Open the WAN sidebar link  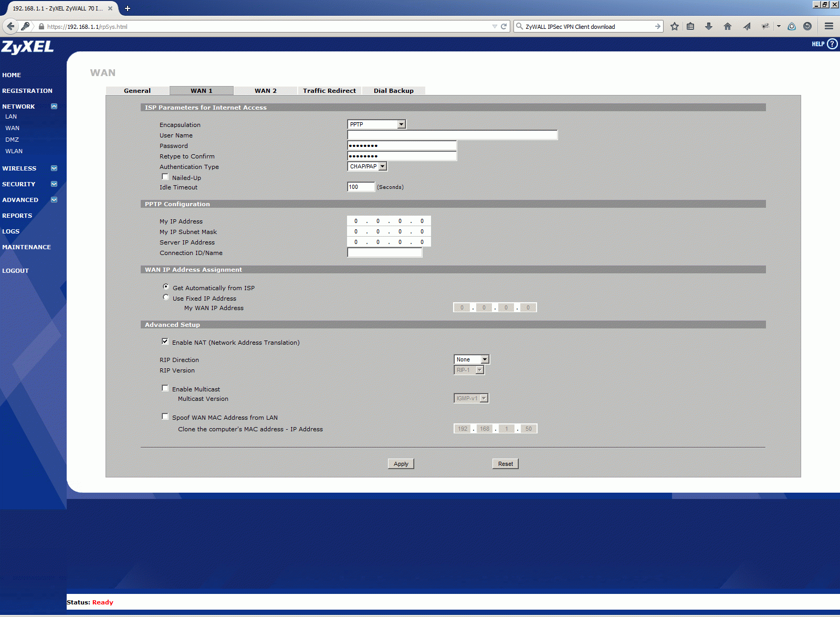[12, 128]
